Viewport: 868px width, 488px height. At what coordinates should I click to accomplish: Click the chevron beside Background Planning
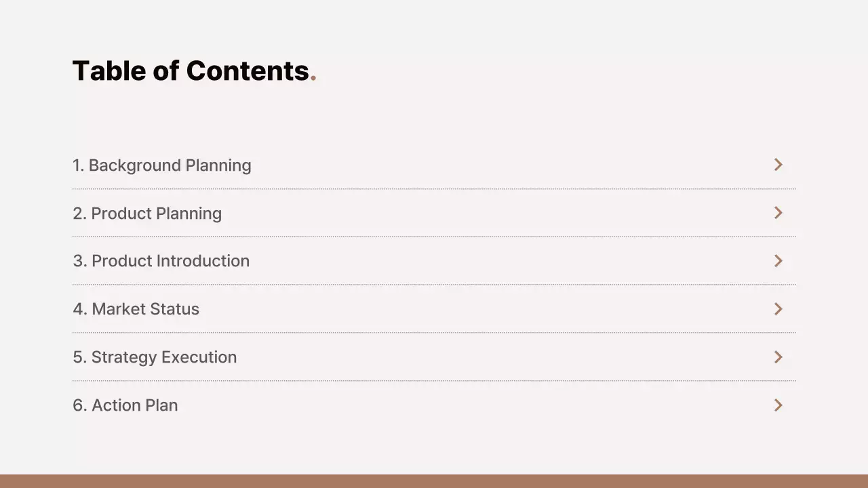pos(778,165)
